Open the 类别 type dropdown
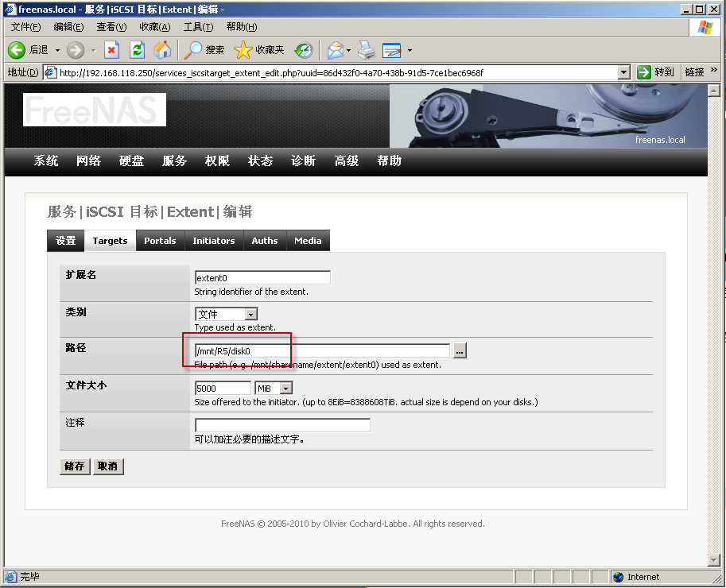This screenshot has height=588, width=726. (251, 315)
